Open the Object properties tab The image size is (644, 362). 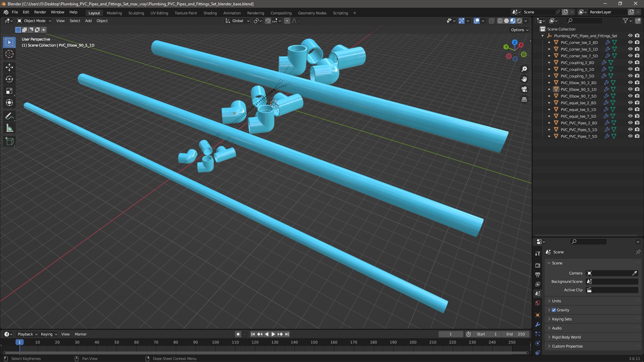pyautogui.click(x=538, y=315)
